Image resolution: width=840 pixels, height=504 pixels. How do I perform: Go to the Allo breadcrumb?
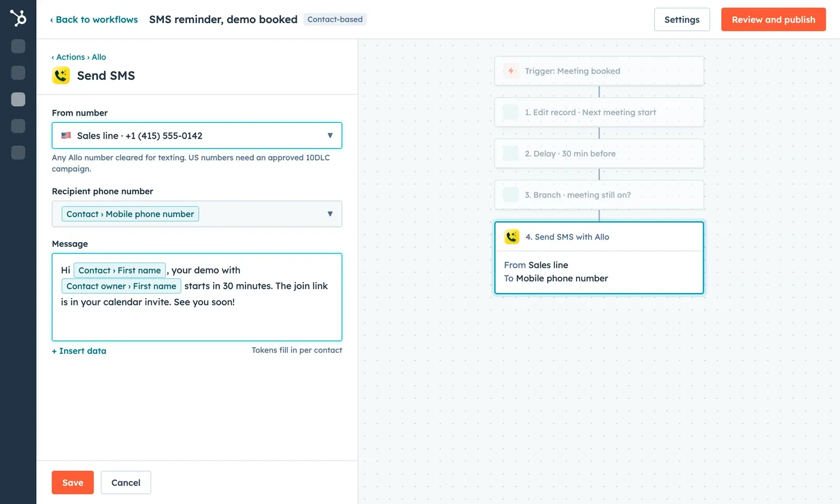tap(99, 57)
